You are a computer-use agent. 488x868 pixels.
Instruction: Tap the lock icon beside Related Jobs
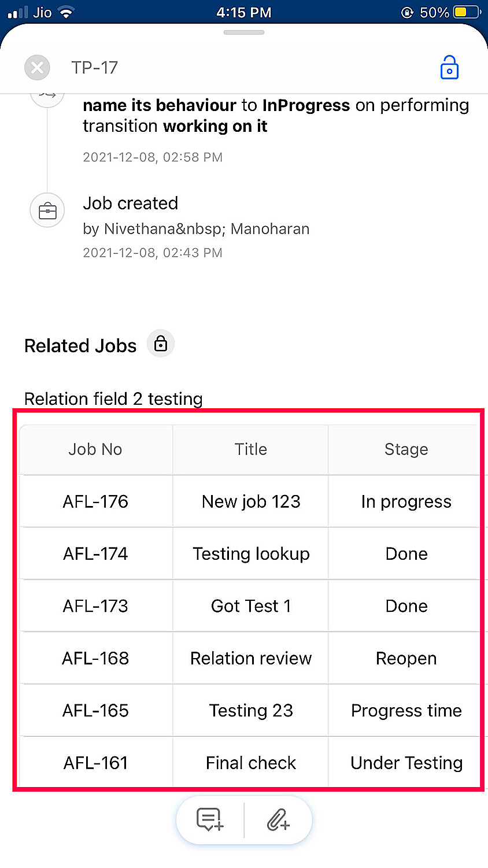(x=161, y=343)
